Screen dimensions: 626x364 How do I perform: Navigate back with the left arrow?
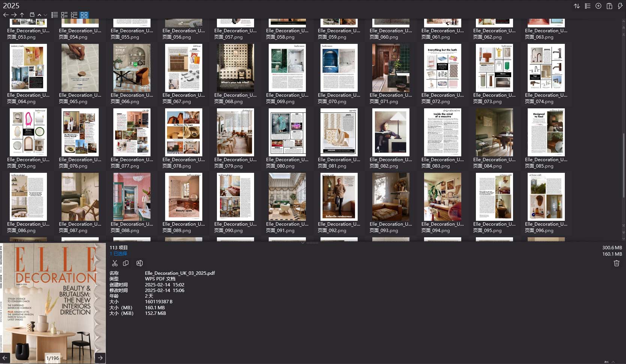point(6,15)
